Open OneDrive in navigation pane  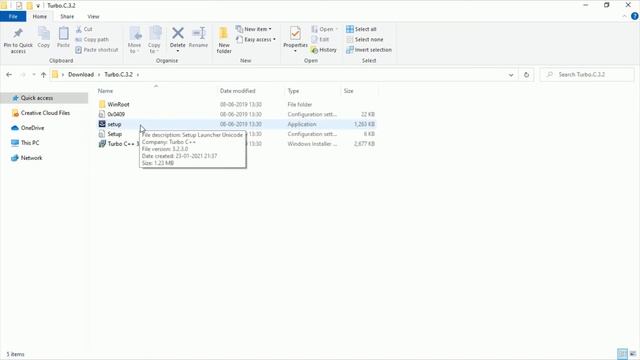[28, 128]
